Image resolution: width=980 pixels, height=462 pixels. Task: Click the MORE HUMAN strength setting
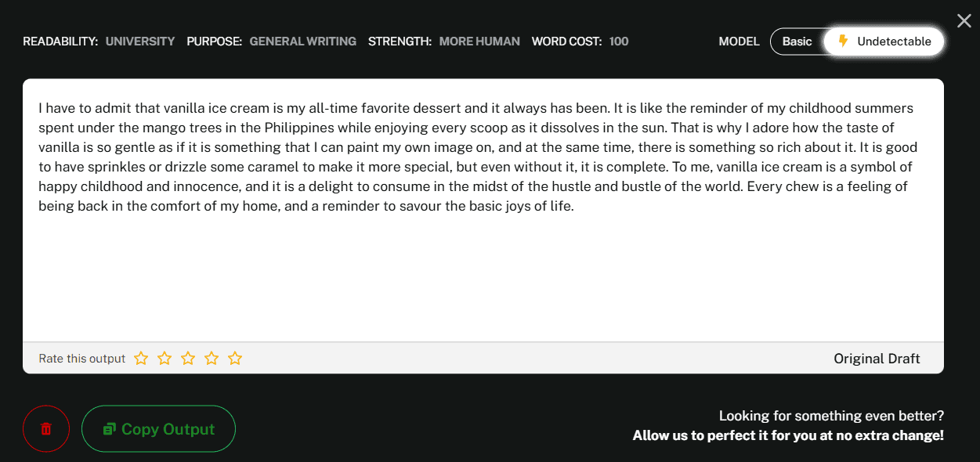coord(479,42)
